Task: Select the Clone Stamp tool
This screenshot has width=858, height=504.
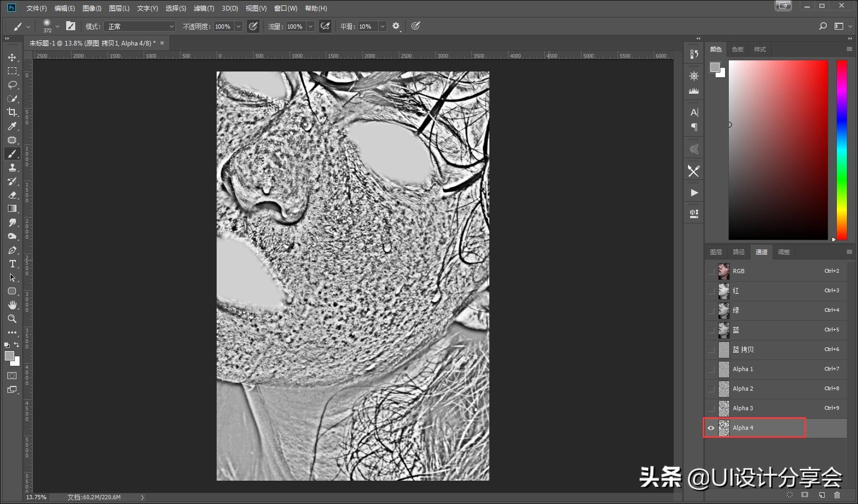Action: (x=12, y=167)
